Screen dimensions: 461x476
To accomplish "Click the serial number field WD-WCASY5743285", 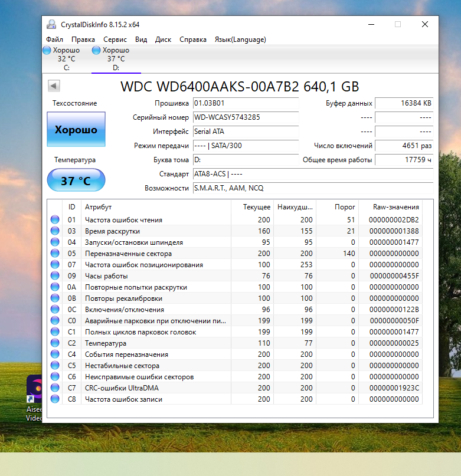I will coord(246,117).
